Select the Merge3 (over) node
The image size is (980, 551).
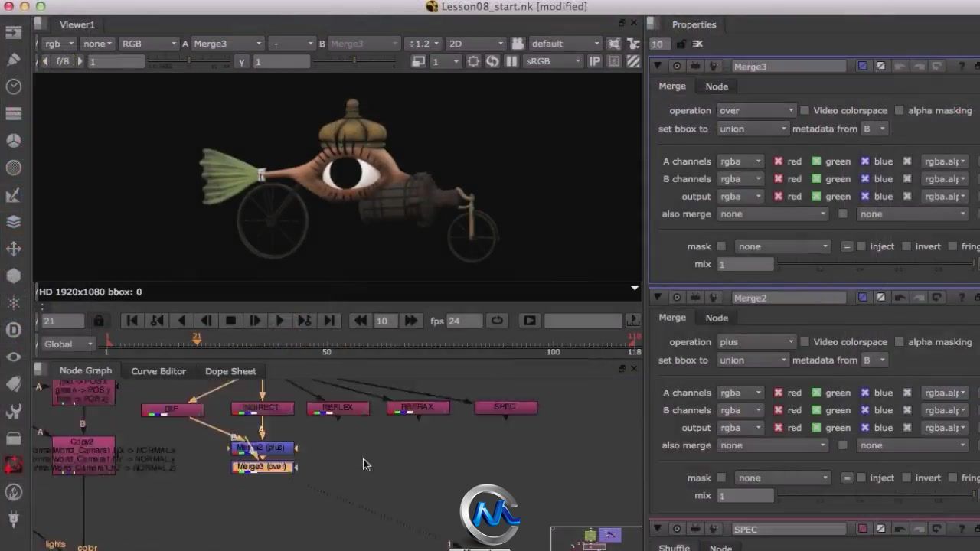point(262,467)
